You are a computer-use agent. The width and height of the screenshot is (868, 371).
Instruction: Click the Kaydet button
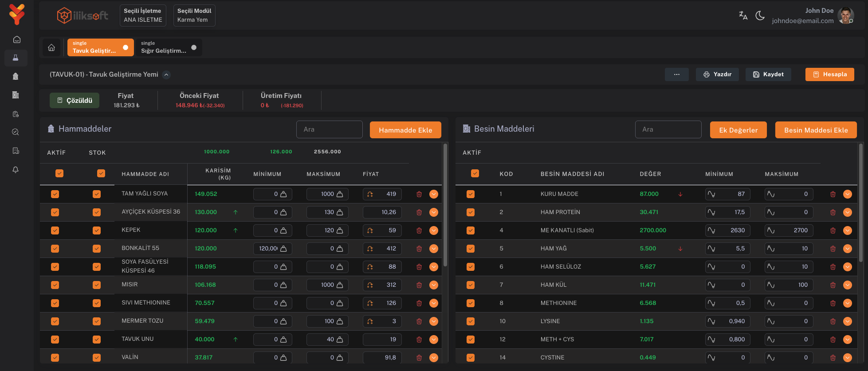point(768,74)
